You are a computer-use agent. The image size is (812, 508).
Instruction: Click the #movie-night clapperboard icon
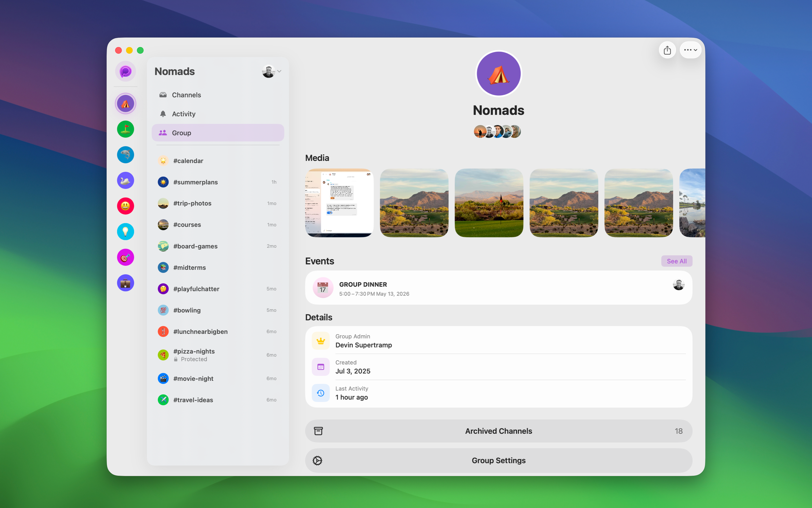click(x=163, y=379)
